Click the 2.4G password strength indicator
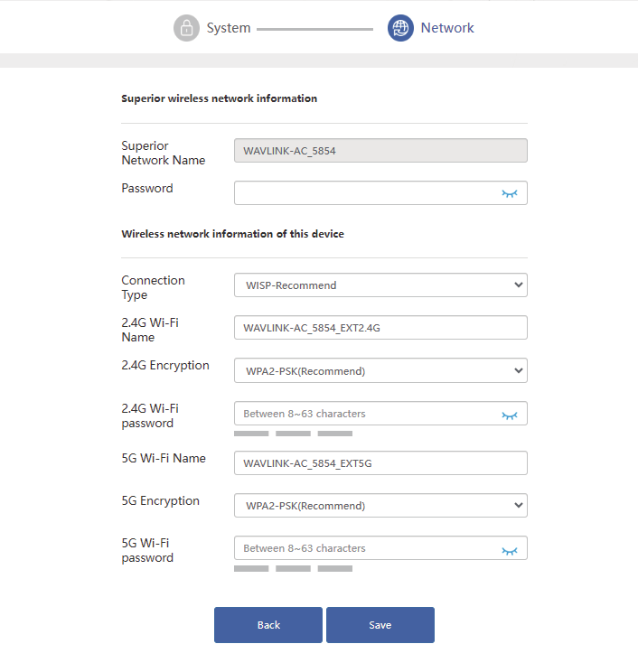 (293, 434)
